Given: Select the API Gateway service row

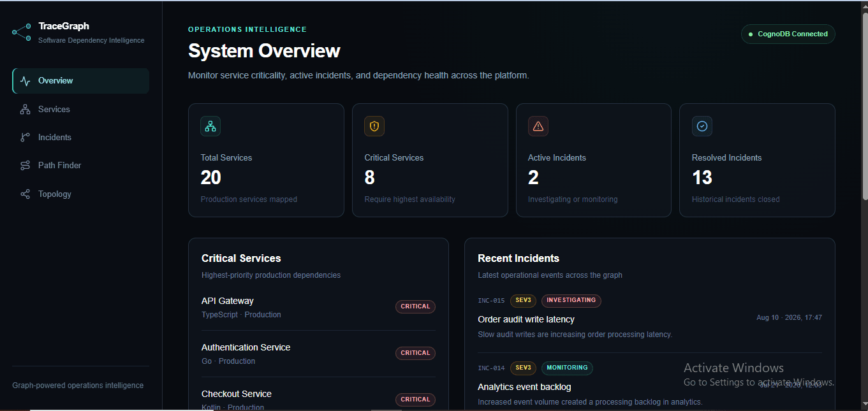Looking at the screenshot, I should pos(318,307).
